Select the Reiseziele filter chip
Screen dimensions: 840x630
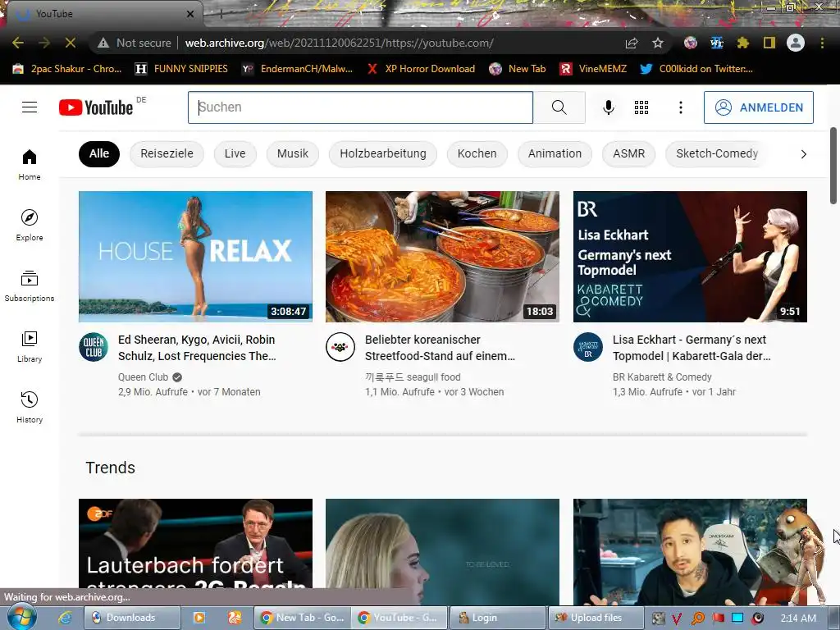pos(167,153)
